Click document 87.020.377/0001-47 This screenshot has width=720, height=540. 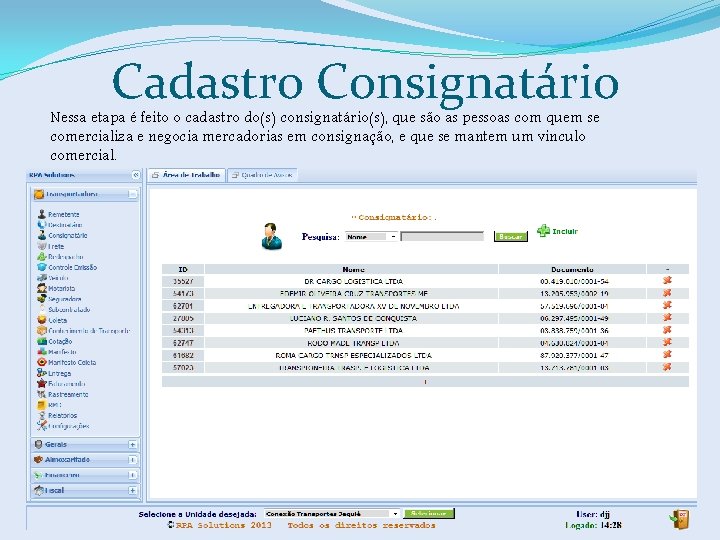click(x=574, y=355)
